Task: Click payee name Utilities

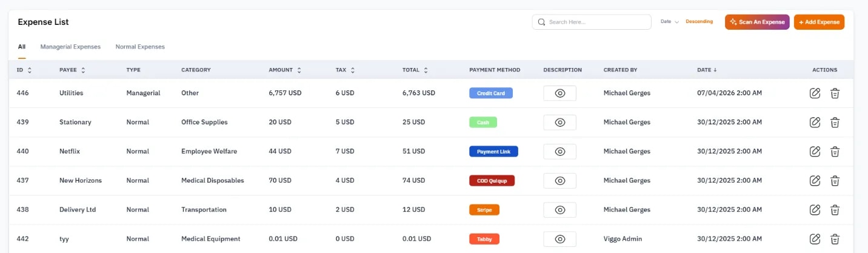Action: (72, 93)
